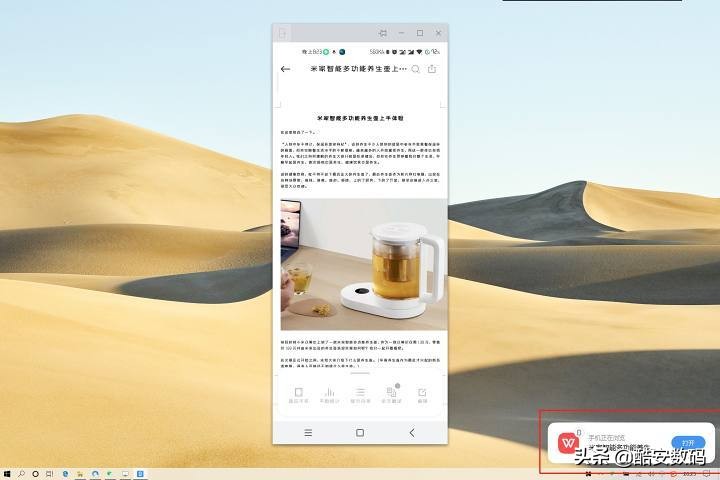Tap the share icon beside the search icon
The height and width of the screenshot is (480, 720).
[x=432, y=69]
